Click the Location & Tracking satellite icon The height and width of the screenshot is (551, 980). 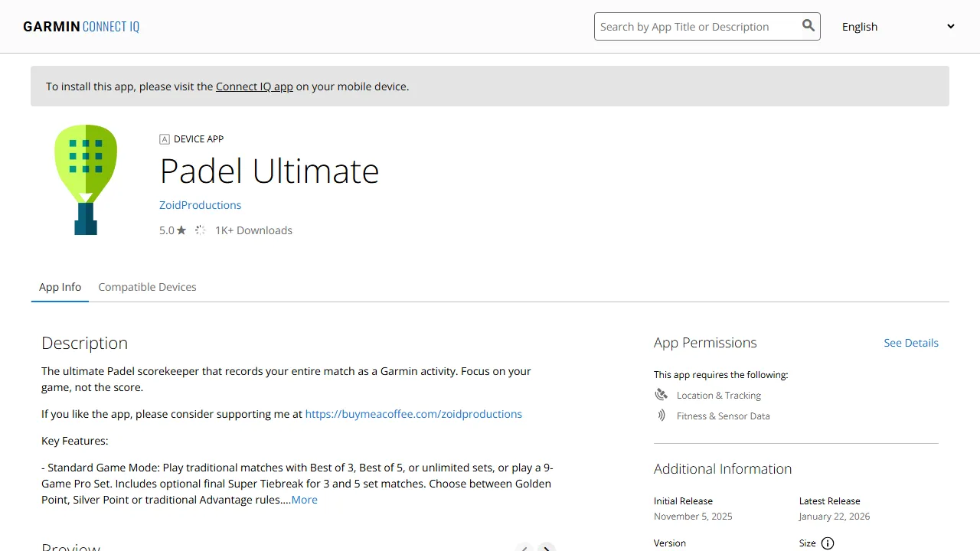(661, 395)
